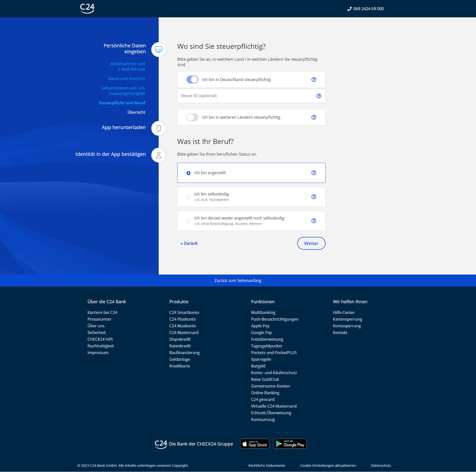Go to 'Mobilnummer und E-Mail-Adresse' step
The height and width of the screenshot is (472, 476).
(x=128, y=66)
